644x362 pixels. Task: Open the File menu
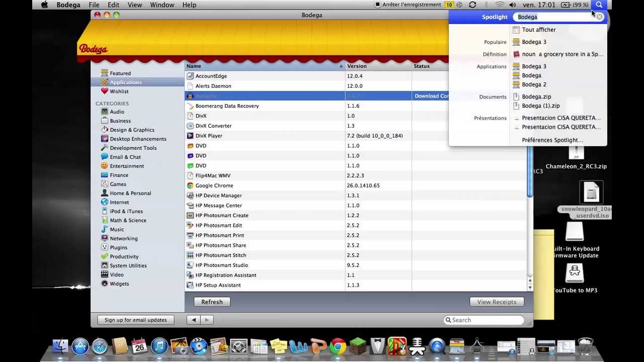[x=94, y=5]
